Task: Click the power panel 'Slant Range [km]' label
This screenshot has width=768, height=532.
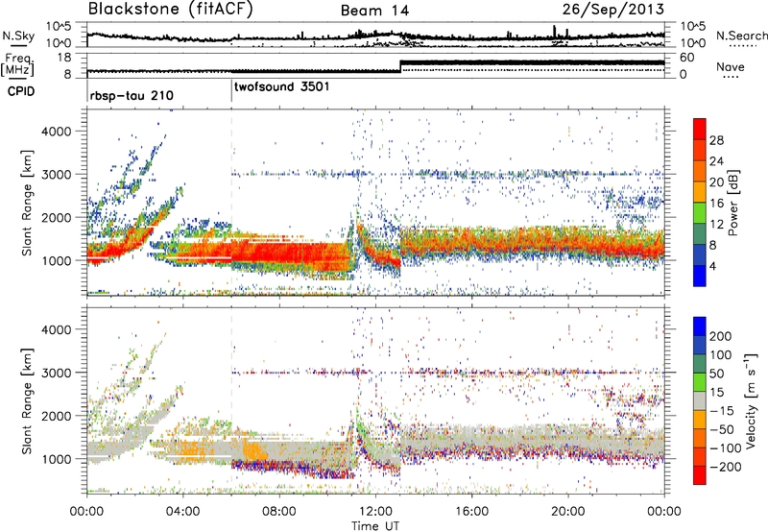Action: click(x=27, y=203)
